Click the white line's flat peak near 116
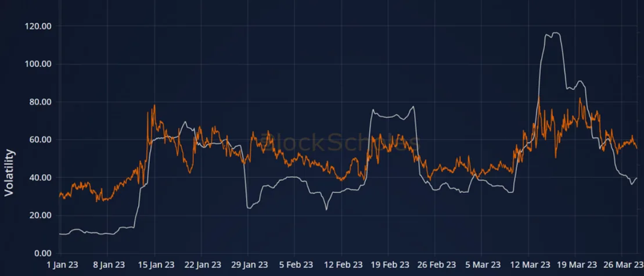 555,33
